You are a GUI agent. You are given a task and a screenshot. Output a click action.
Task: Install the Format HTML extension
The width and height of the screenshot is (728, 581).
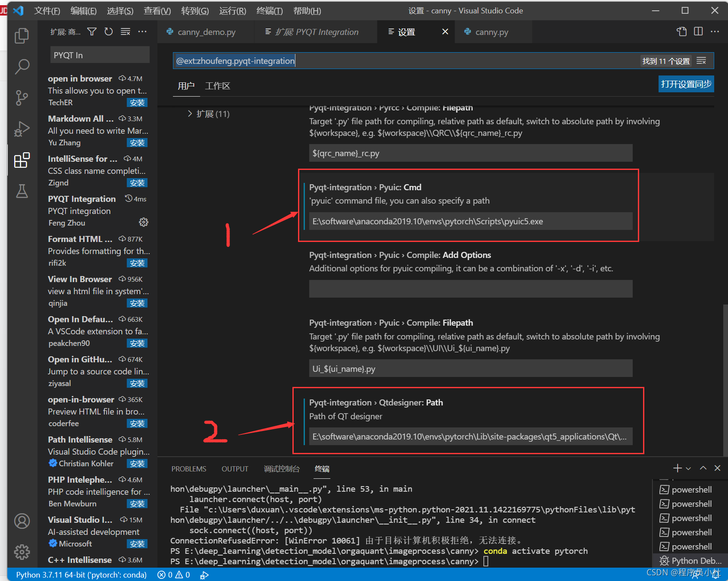(x=137, y=263)
